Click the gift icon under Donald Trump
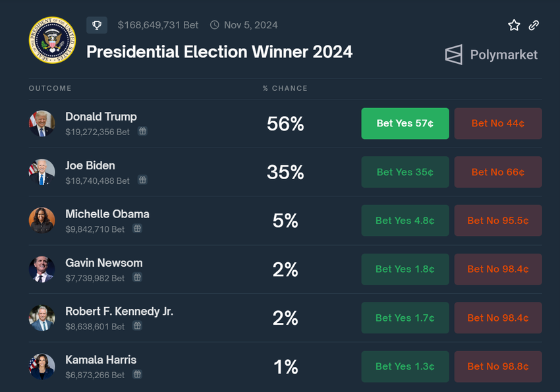 pos(142,132)
